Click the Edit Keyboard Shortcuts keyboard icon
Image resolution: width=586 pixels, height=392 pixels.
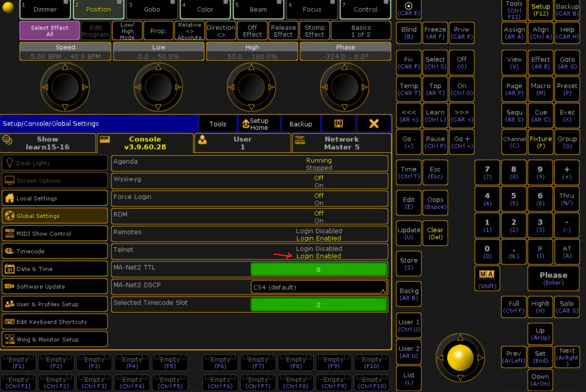(10, 322)
